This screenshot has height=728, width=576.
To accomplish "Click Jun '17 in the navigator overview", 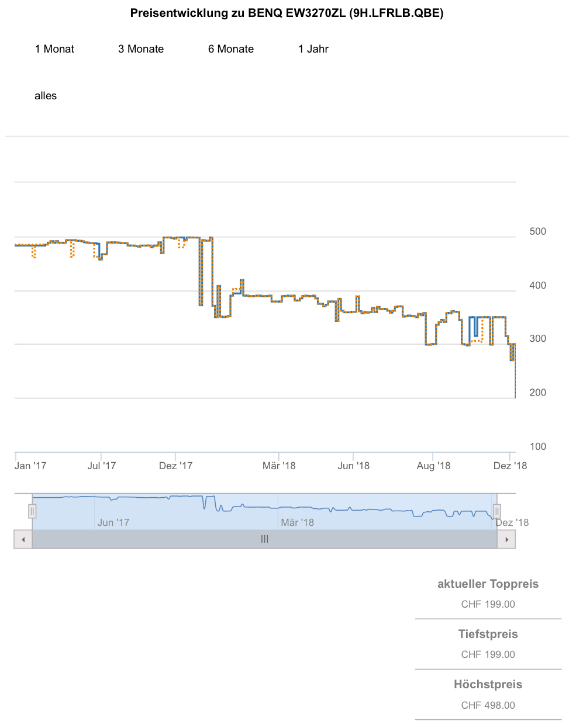I will (x=113, y=522).
